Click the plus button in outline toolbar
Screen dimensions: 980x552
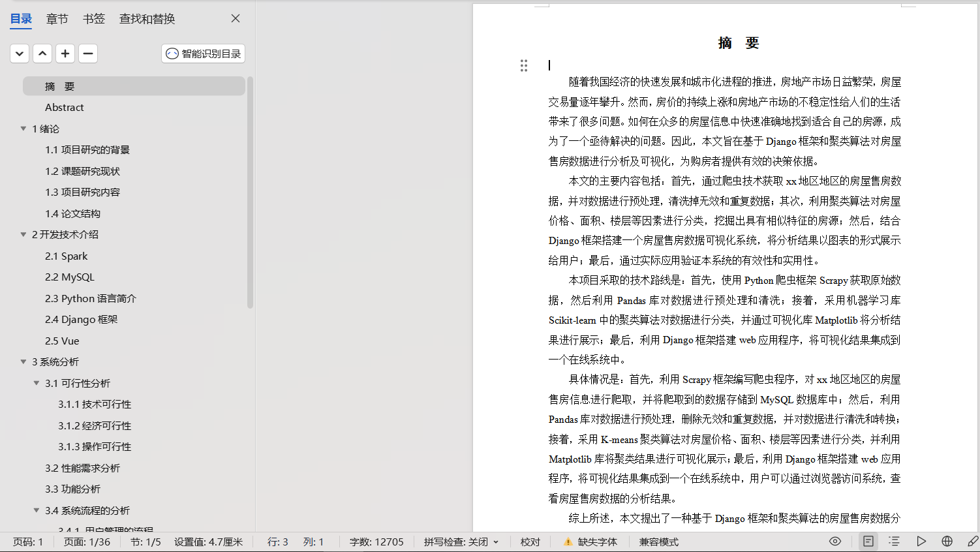[x=65, y=54]
